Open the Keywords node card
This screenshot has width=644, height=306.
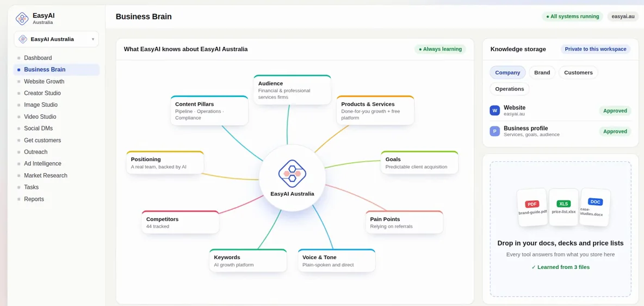(x=247, y=260)
